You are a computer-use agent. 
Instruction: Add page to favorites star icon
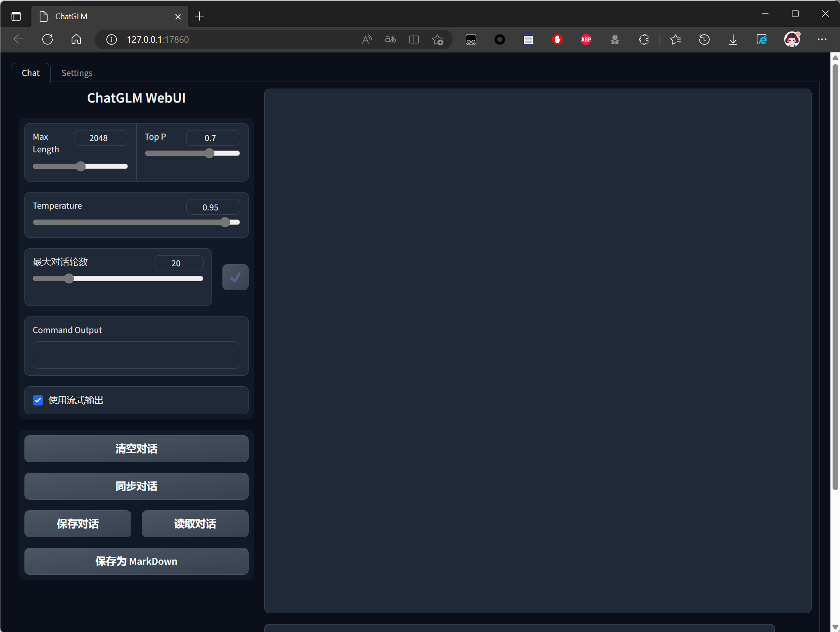[x=437, y=39]
